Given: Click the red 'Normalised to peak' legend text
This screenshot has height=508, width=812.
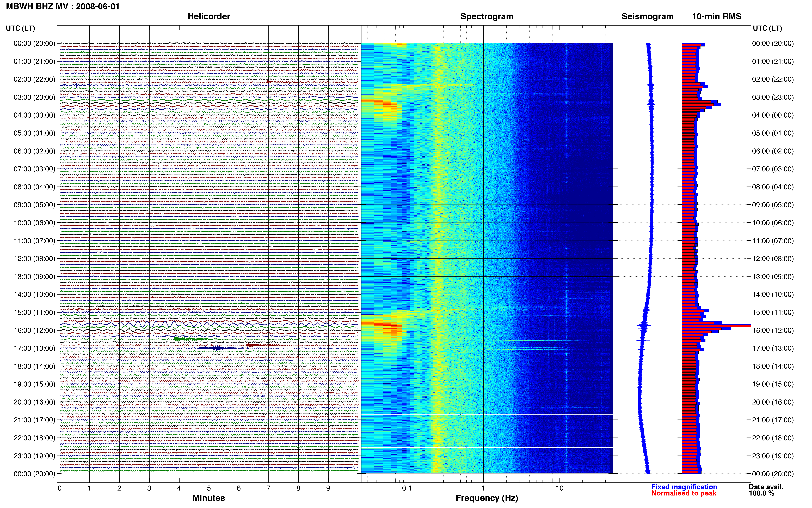Looking at the screenshot, I should pos(684,493).
